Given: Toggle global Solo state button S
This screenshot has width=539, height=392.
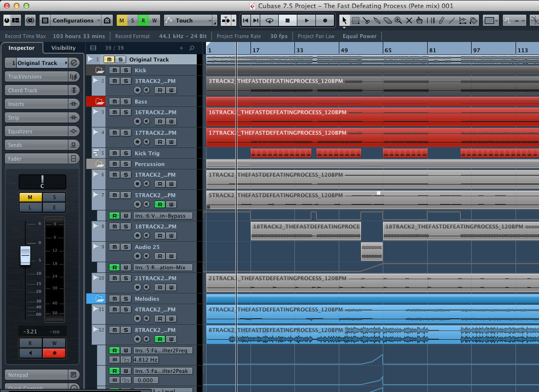Looking at the screenshot, I should pos(133,21).
